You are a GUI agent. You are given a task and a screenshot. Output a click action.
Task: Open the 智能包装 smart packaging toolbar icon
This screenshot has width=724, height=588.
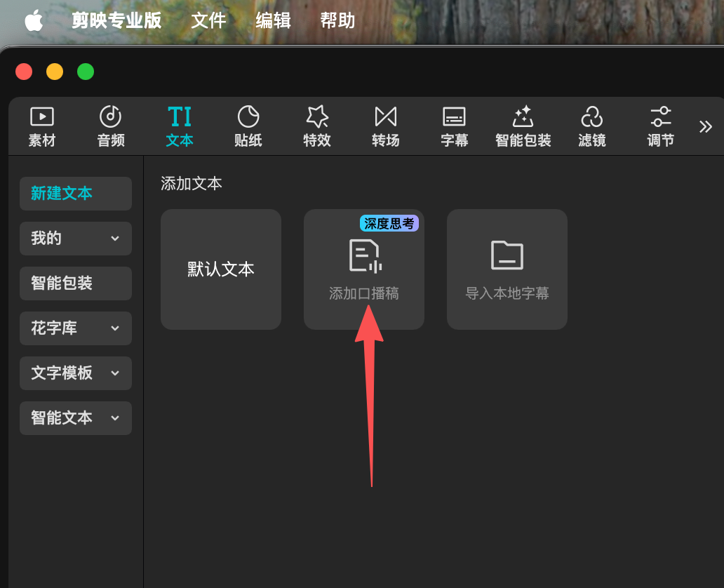[x=523, y=126]
